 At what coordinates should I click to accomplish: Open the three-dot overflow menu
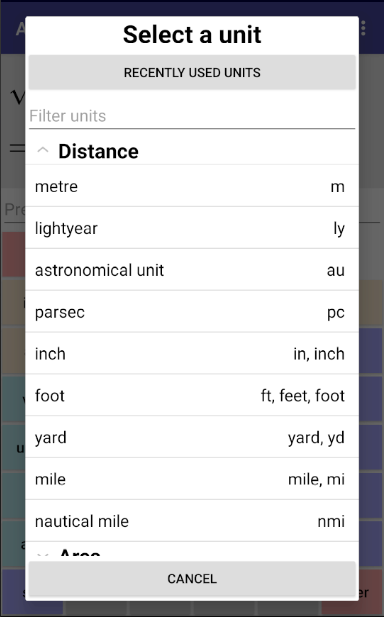pyautogui.click(x=363, y=28)
